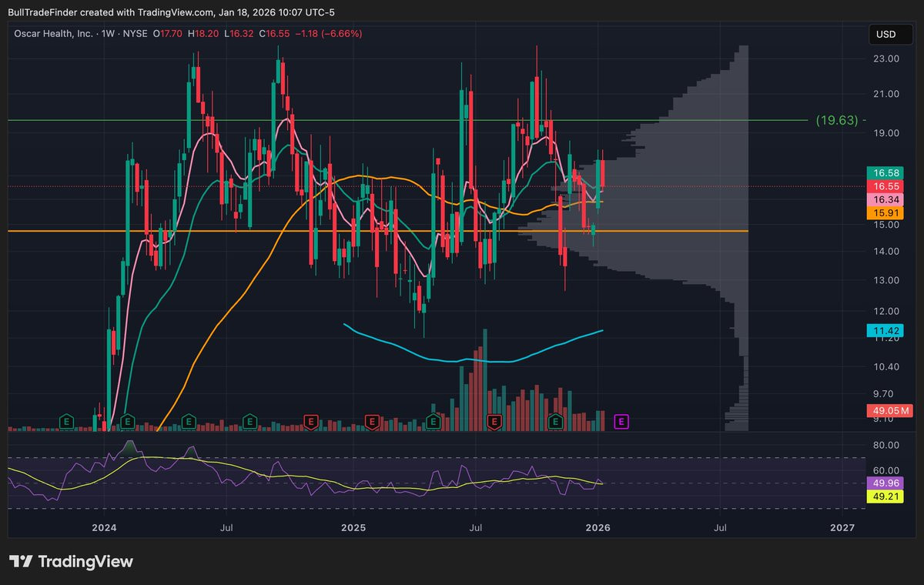Click the BullTradeFinder created with TradingView.com caption
This screenshot has height=585, width=924.
coord(171,12)
